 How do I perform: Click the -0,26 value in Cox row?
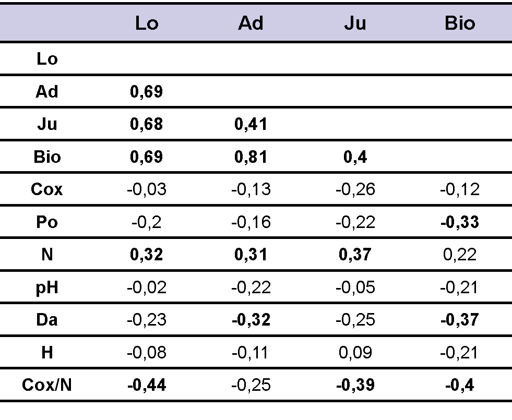[355, 189]
